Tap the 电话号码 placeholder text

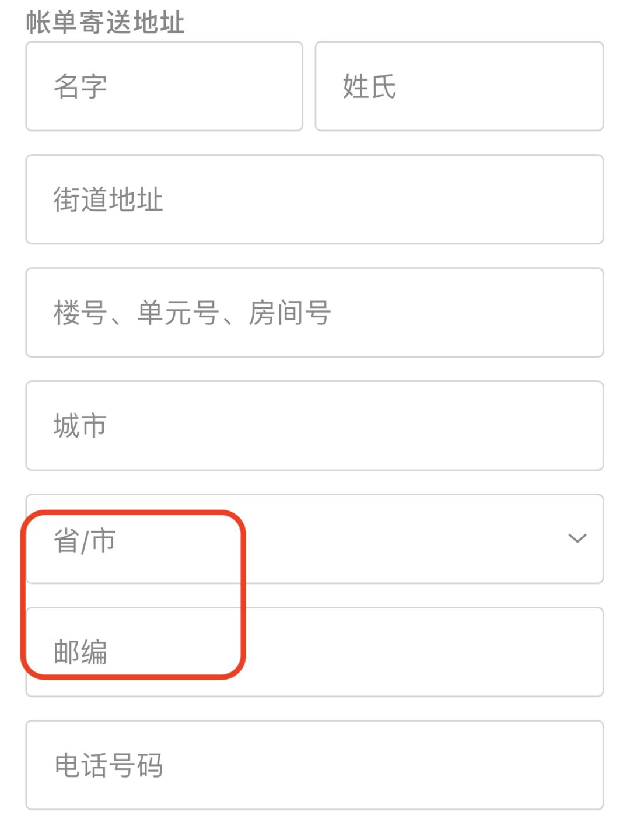[x=108, y=765]
